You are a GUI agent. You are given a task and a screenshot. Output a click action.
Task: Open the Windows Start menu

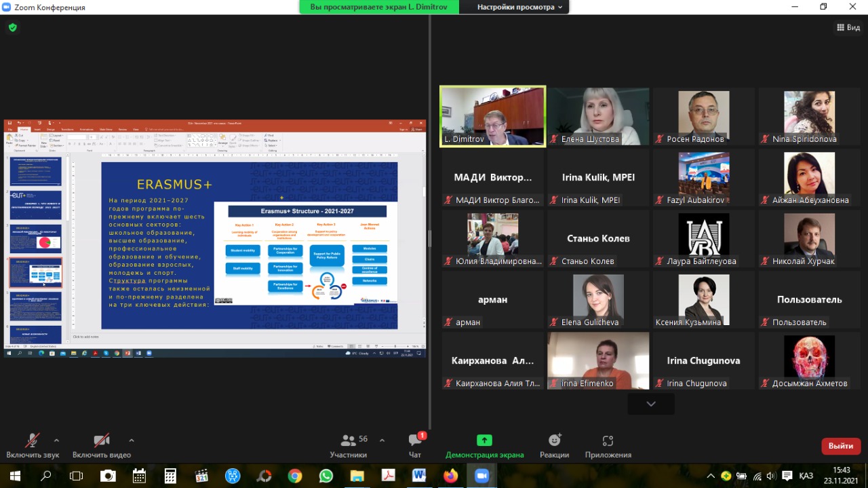coord(14,476)
